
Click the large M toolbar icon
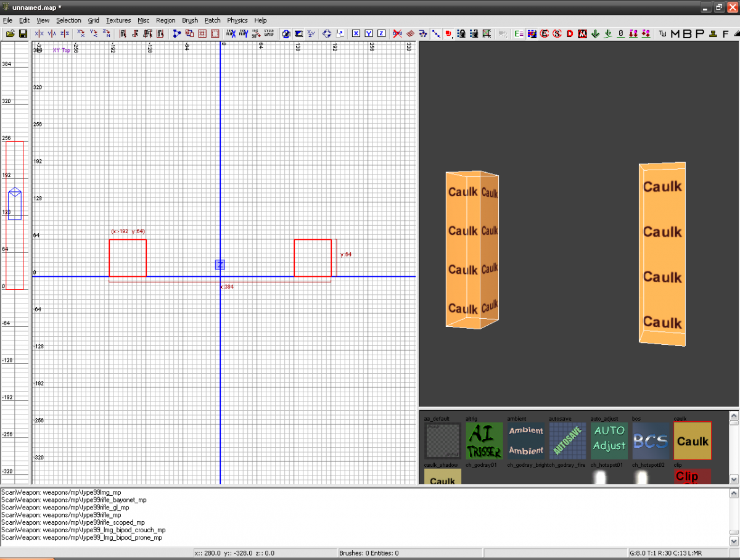[675, 33]
